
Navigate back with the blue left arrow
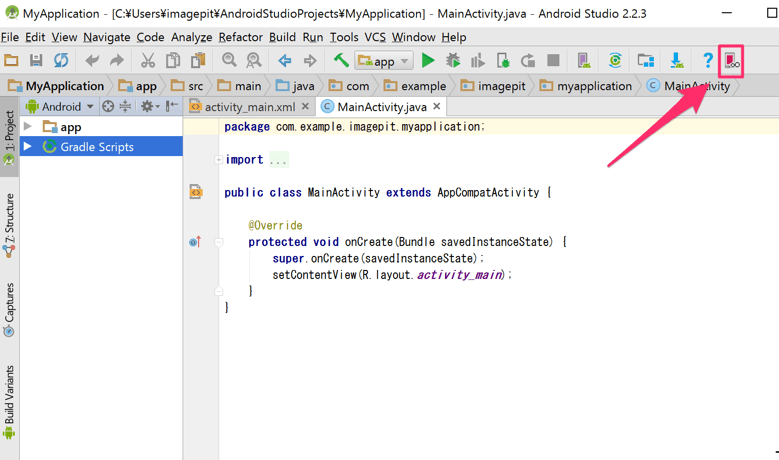(285, 61)
